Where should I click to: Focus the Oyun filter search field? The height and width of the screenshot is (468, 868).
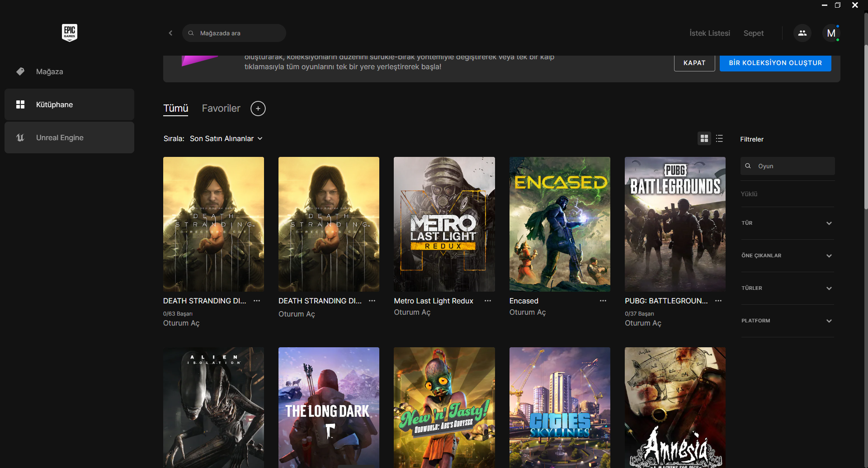[788, 166]
